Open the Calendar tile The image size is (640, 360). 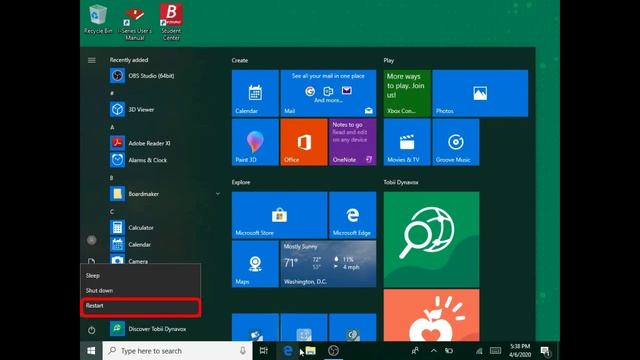[255, 93]
